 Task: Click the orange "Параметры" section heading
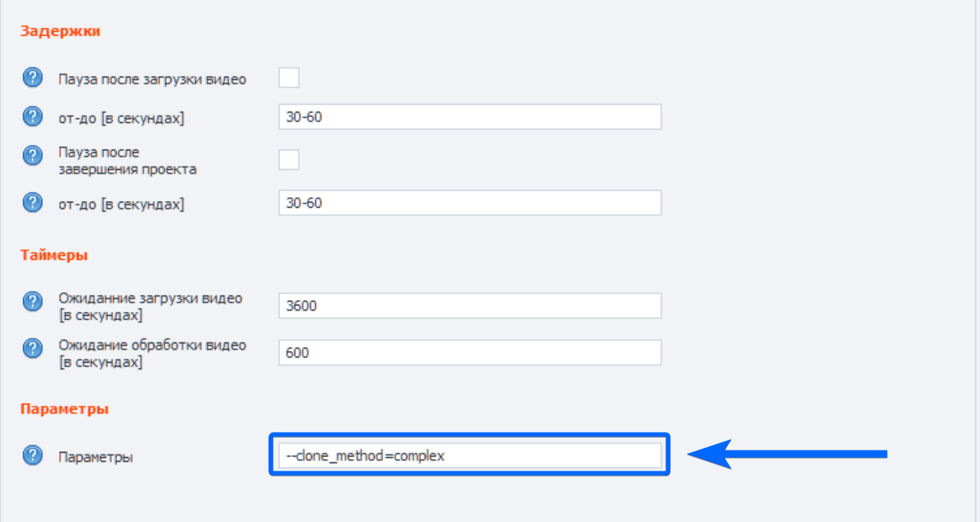(x=65, y=409)
